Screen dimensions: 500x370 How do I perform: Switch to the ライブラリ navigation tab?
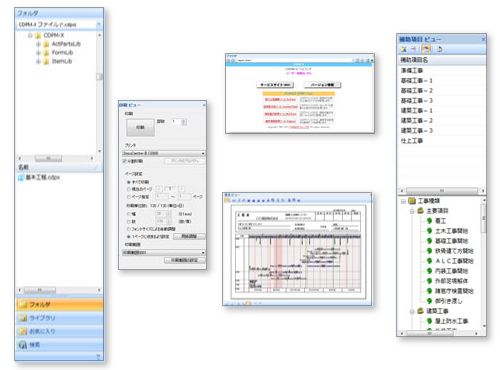coord(59,318)
